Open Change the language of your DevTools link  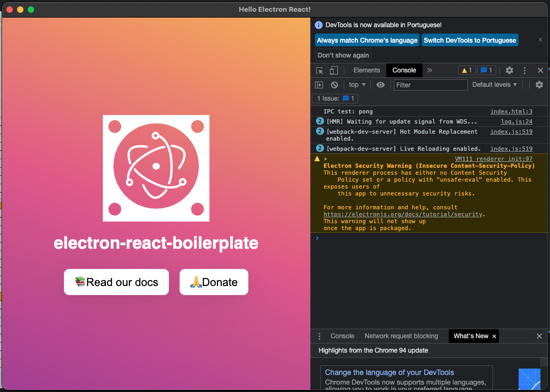[390, 372]
